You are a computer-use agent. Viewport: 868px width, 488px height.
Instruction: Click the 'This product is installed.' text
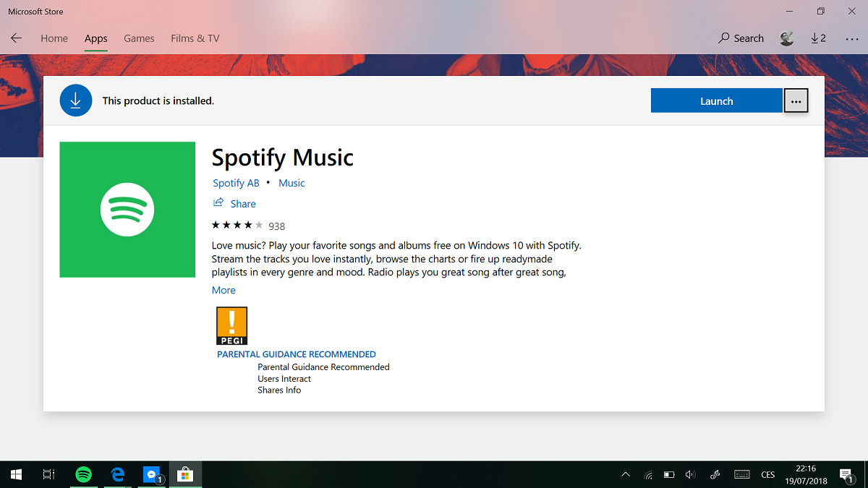tap(158, 100)
